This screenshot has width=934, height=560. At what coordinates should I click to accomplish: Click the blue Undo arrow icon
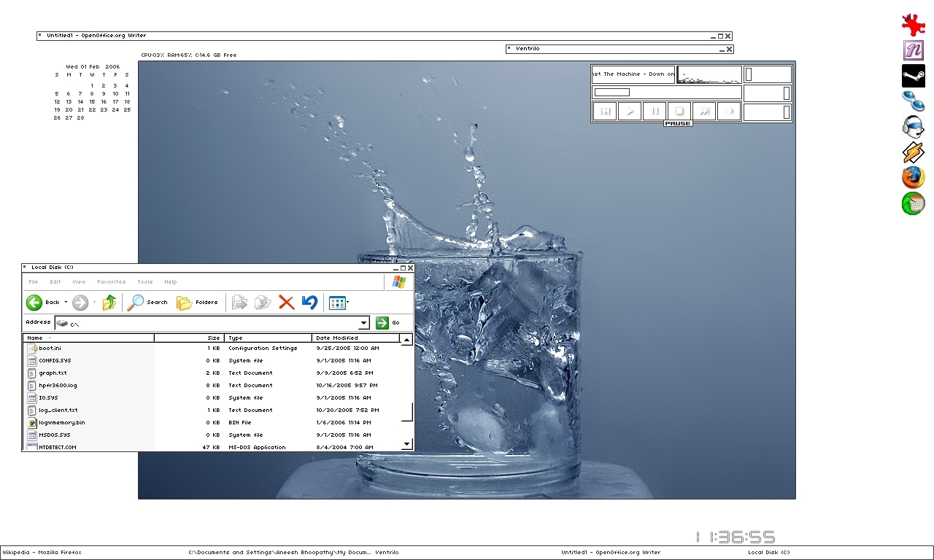click(x=309, y=303)
